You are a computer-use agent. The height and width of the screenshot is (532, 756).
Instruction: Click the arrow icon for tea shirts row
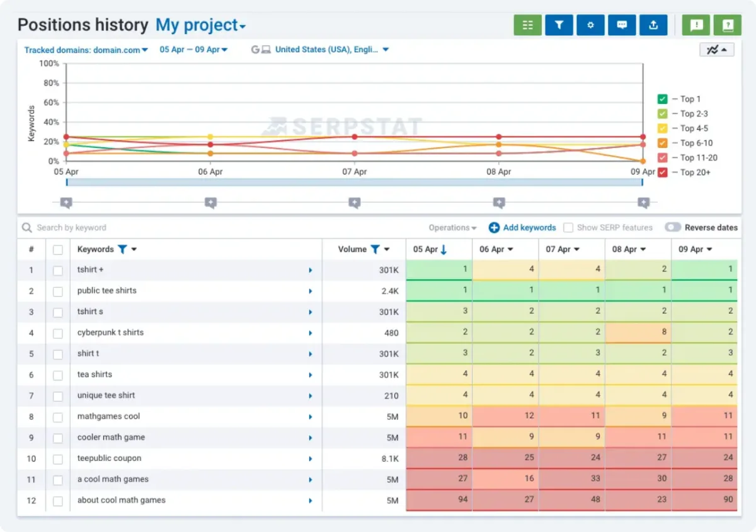311,375
